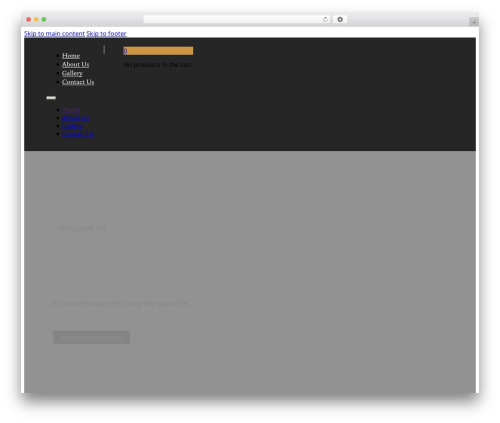Image resolution: width=500 pixels, height=423 pixels.
Task: Click Our Wine Collection button
Action: (91, 338)
